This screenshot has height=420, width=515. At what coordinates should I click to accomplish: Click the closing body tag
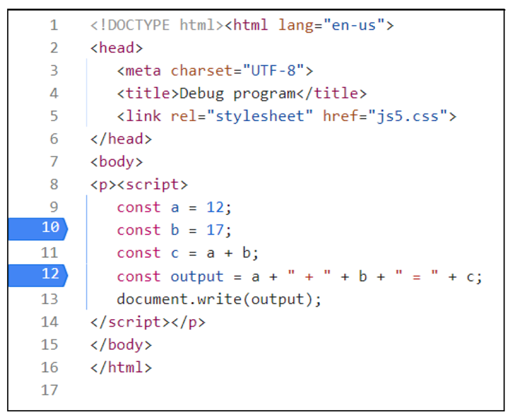[121, 345]
